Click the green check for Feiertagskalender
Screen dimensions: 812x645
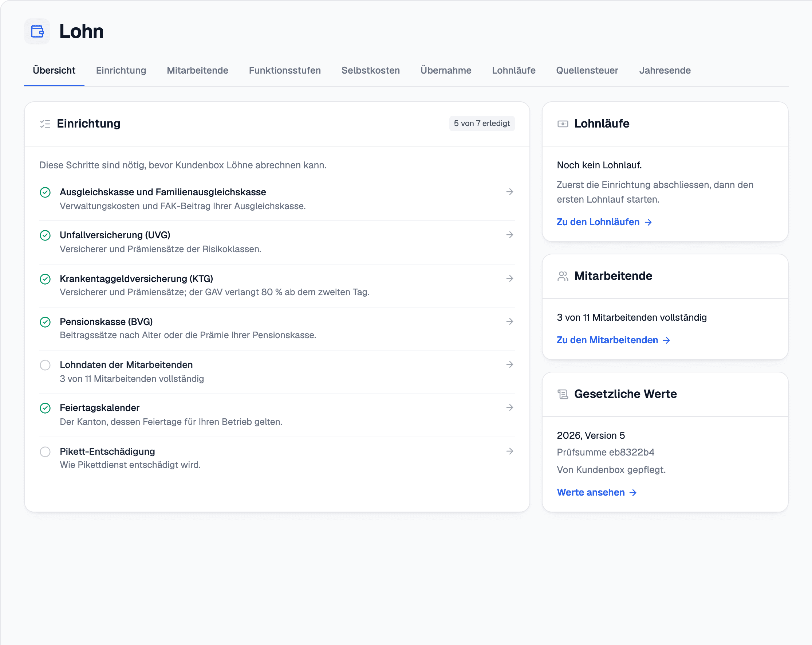coord(45,408)
